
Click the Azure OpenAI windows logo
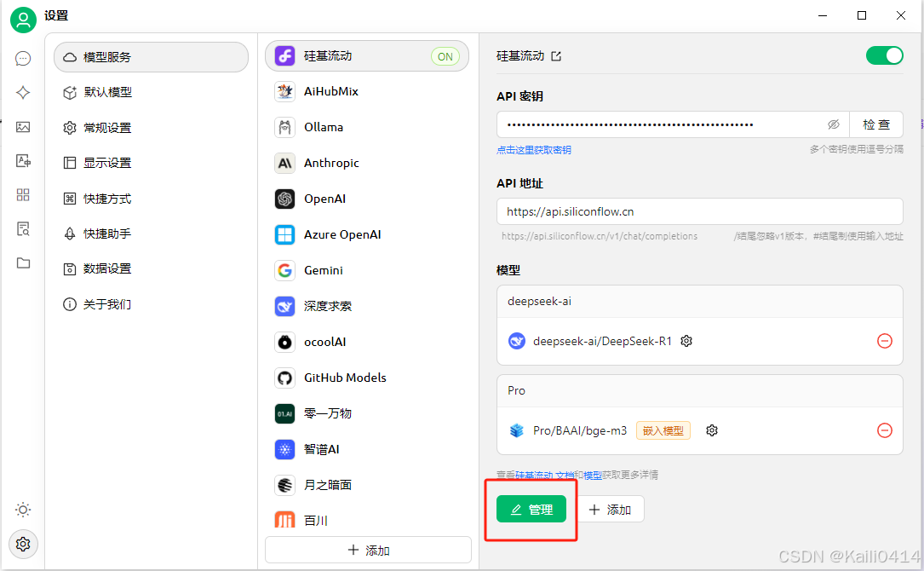[284, 234]
